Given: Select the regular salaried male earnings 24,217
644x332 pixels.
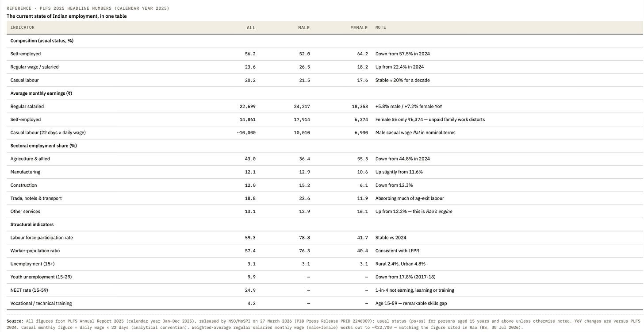Looking at the screenshot, I should tap(302, 107).
